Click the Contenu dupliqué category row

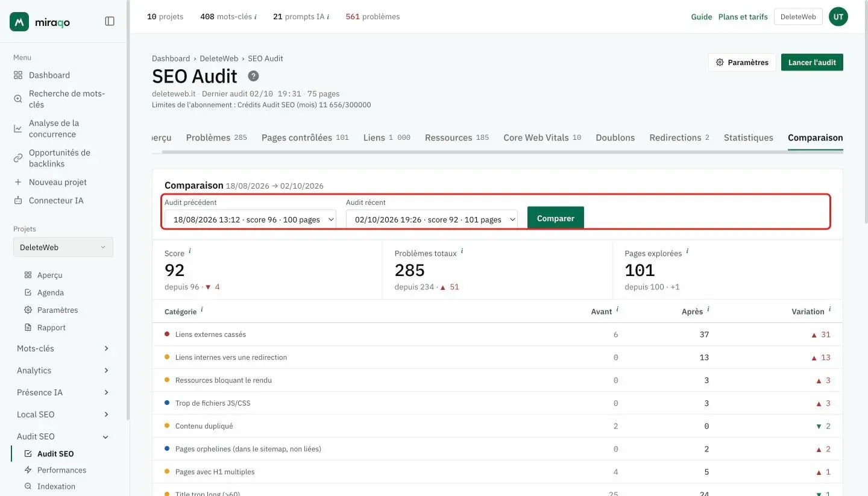(498, 426)
